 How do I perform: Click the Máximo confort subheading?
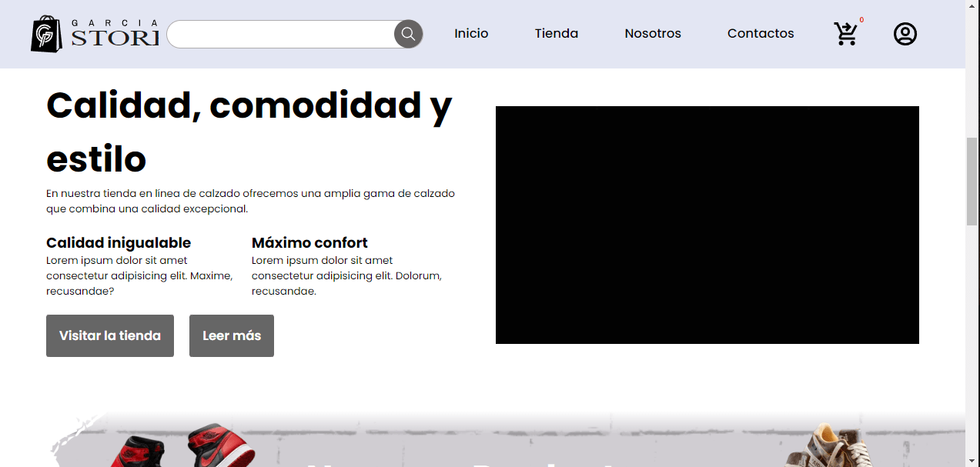(x=309, y=242)
